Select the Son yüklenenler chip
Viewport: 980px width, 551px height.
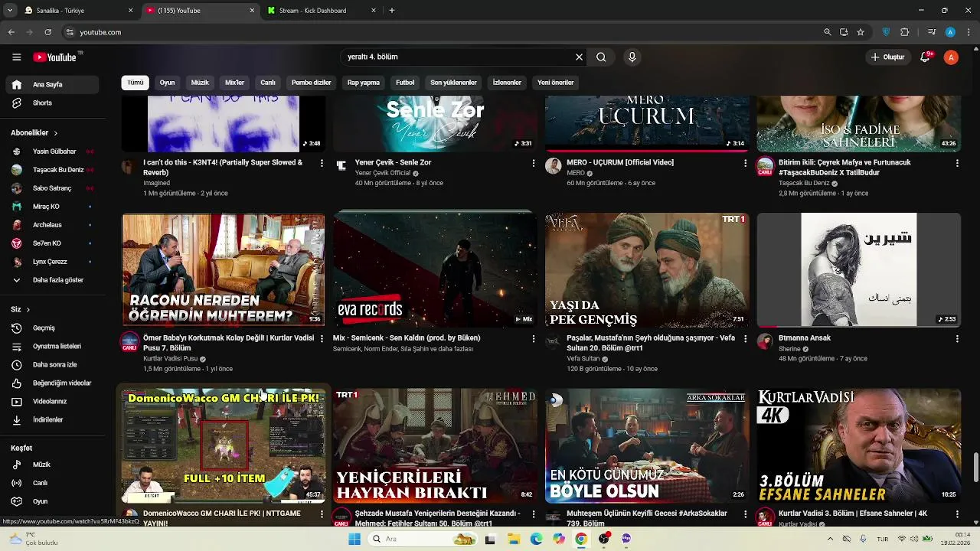coord(453,83)
